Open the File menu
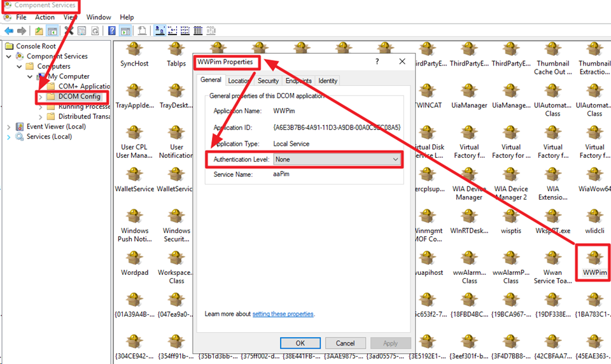The image size is (611, 364). 21,17
